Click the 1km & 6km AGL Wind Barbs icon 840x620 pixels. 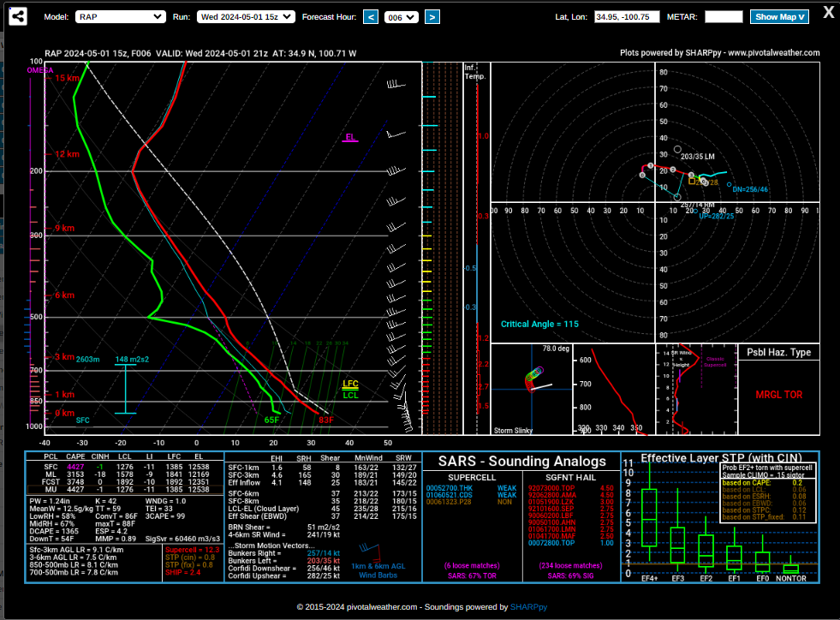click(378, 561)
